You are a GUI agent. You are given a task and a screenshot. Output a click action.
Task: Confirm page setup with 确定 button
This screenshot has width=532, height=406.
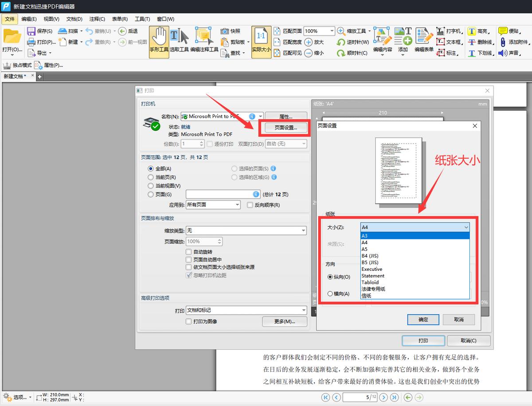pyautogui.click(x=422, y=319)
